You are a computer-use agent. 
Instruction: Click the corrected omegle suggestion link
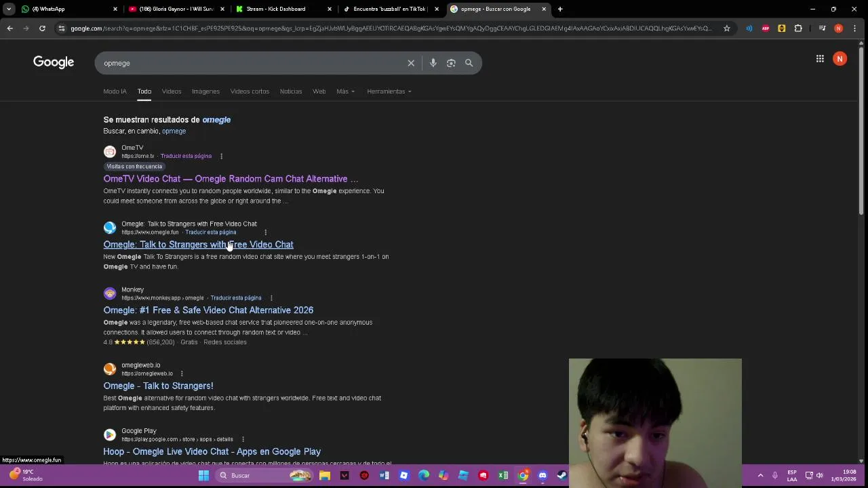[x=216, y=120]
